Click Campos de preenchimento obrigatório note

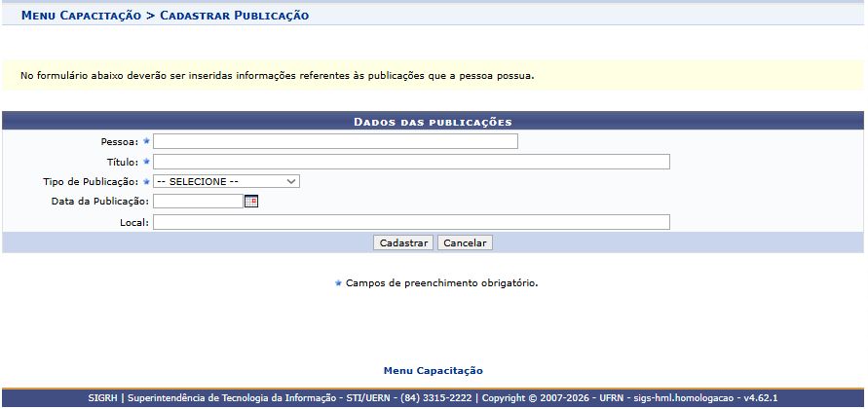pyautogui.click(x=441, y=283)
